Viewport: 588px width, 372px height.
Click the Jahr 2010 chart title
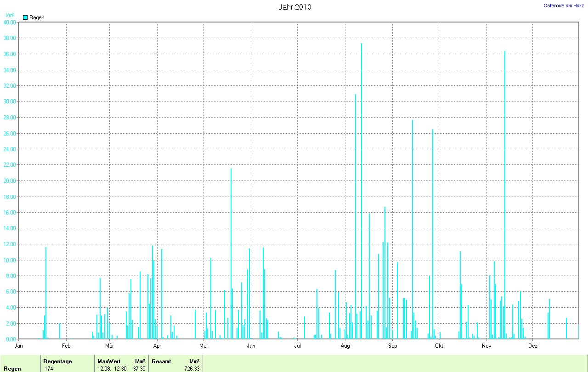click(294, 7)
